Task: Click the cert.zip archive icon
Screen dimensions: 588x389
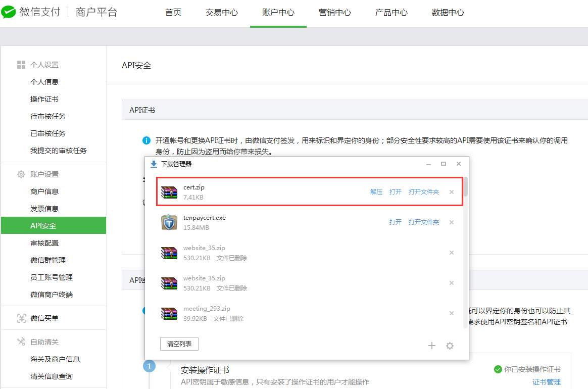Action: coord(169,192)
